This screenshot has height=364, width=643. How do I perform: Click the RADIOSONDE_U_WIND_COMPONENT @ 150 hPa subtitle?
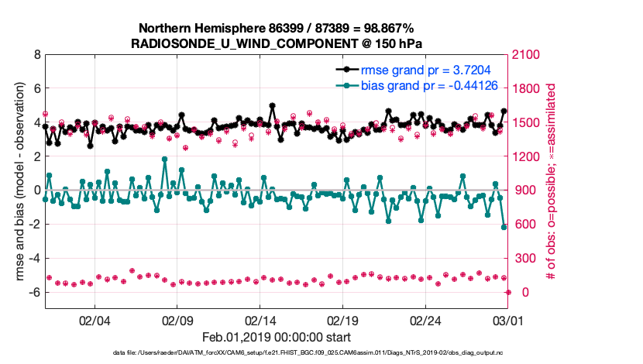276,43
